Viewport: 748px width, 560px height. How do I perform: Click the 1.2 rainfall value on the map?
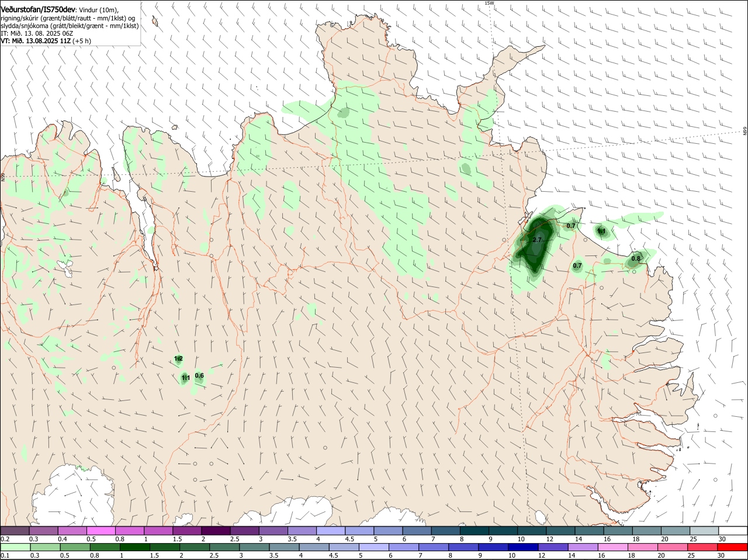(179, 358)
